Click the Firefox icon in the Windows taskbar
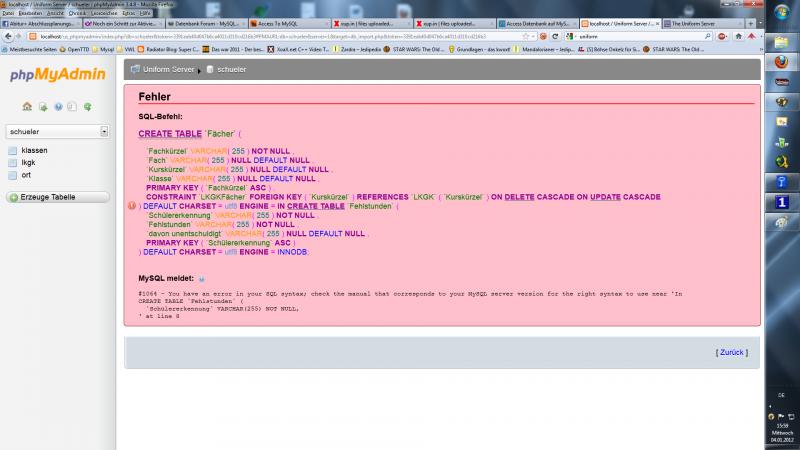This screenshot has width=800, height=450. point(782,64)
